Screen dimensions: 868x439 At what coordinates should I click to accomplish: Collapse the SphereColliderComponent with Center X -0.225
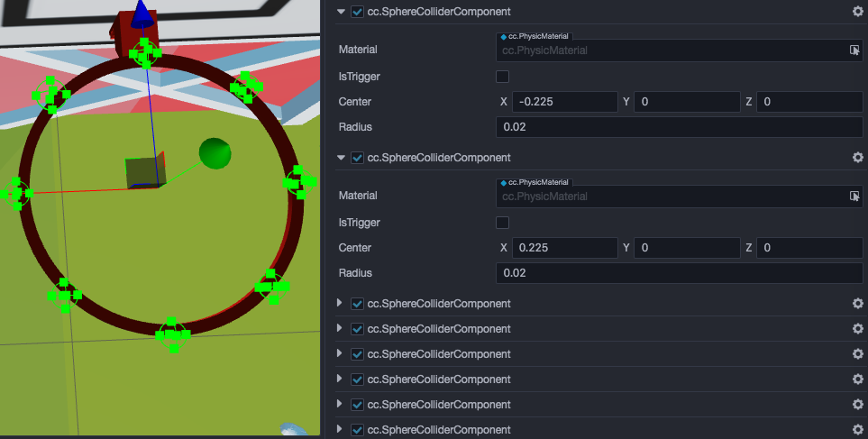pos(341,11)
